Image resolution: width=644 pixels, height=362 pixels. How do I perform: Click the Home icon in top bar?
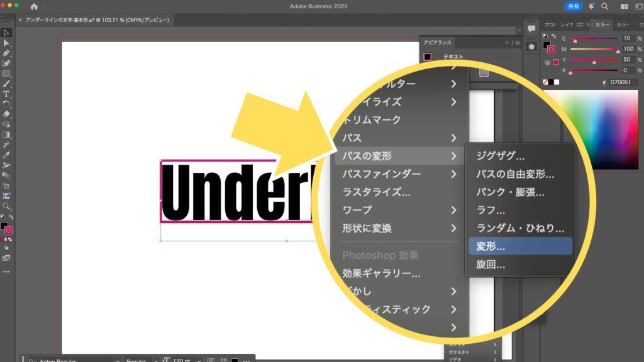tap(34, 6)
